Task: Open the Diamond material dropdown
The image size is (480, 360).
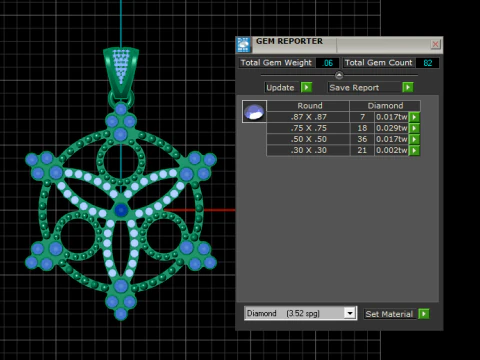Action: coord(350,313)
